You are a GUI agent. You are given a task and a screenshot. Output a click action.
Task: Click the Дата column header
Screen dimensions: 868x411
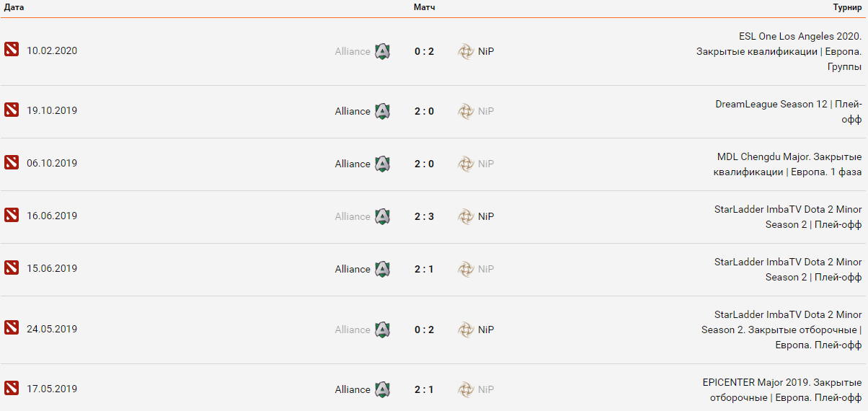[x=14, y=7]
